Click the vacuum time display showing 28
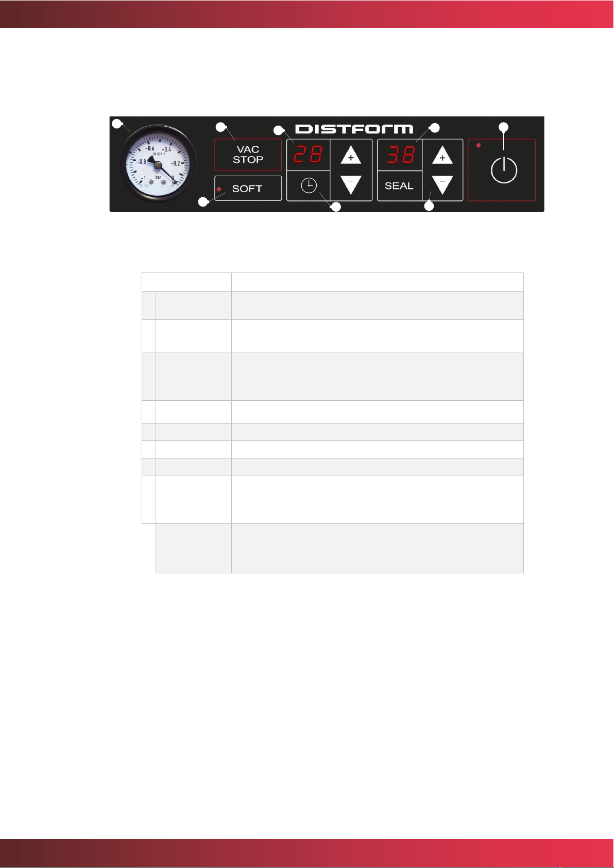 [308, 155]
